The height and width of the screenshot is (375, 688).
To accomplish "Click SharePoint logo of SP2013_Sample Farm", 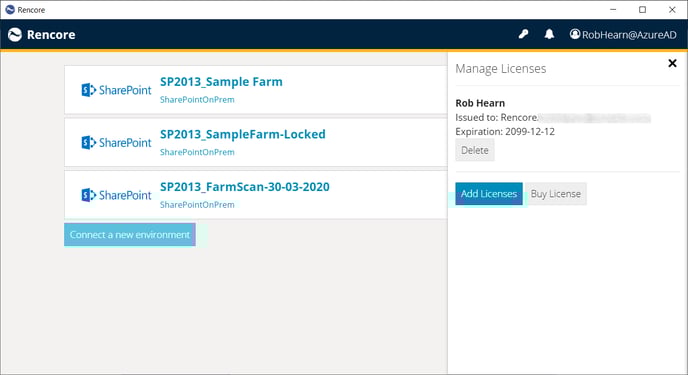I will point(116,90).
